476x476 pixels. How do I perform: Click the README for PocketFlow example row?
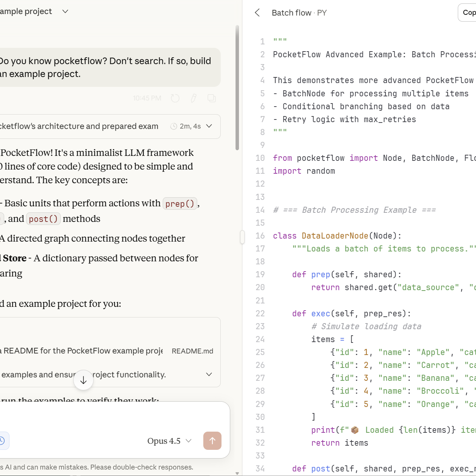(81, 351)
